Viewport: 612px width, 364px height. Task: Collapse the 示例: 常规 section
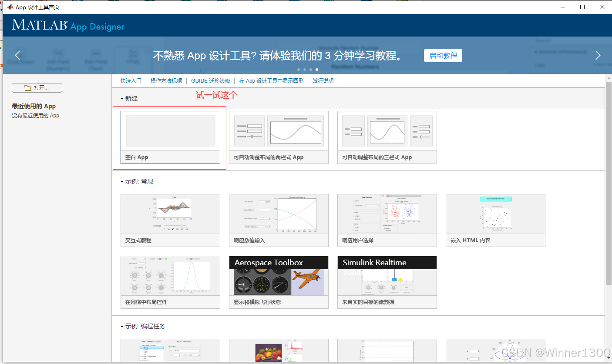pos(122,182)
